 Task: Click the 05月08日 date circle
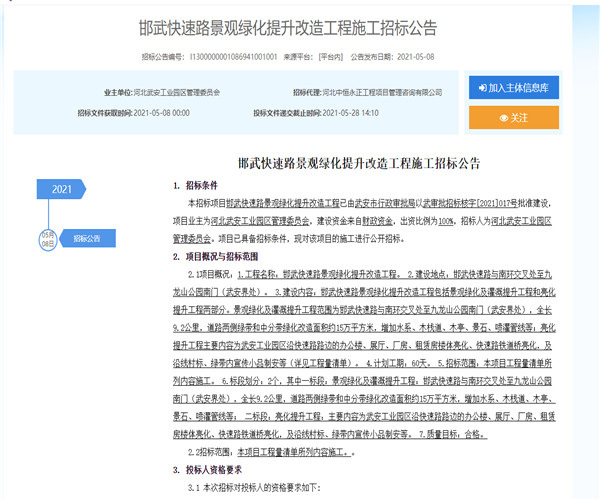click(x=48, y=239)
